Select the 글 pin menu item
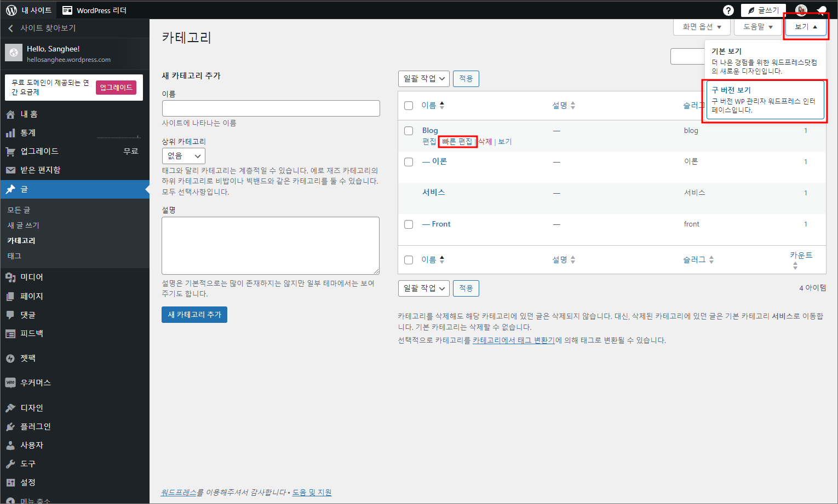Viewport: 838px width, 504px height. pyautogui.click(x=74, y=189)
